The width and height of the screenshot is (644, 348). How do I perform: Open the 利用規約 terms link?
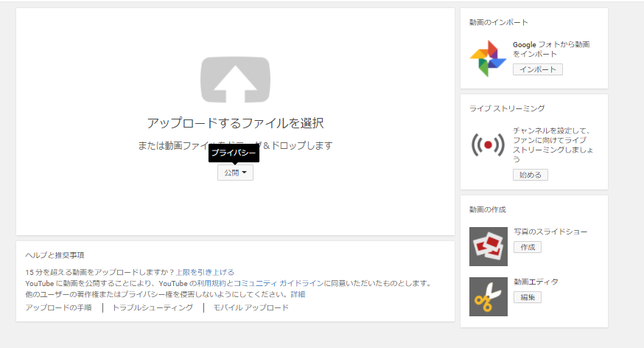pyautogui.click(x=211, y=283)
